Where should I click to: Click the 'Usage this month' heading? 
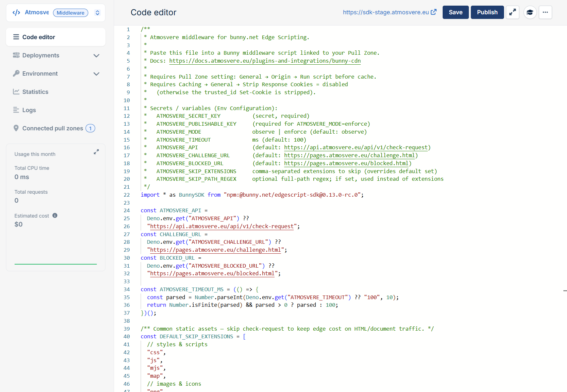pos(35,154)
